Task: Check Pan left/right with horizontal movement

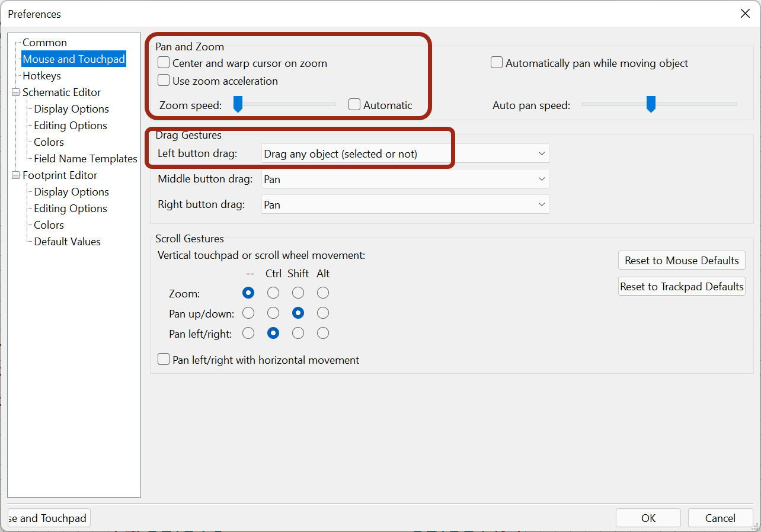Action: point(164,360)
